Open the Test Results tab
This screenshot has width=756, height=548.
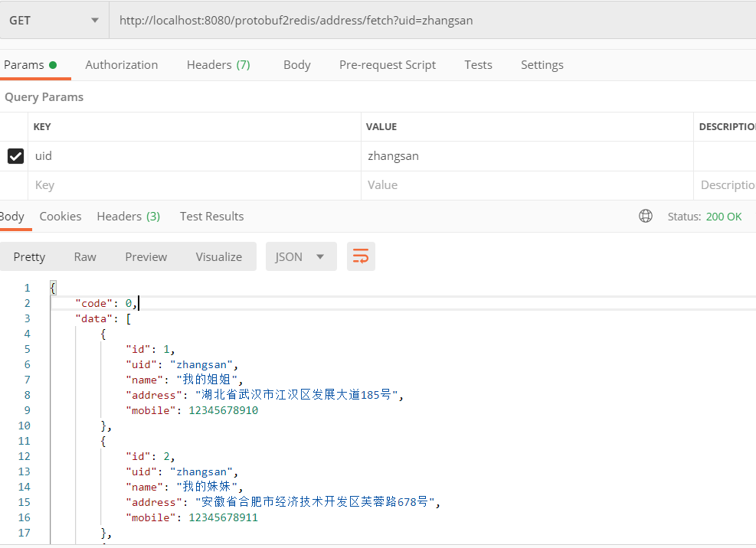(x=211, y=216)
